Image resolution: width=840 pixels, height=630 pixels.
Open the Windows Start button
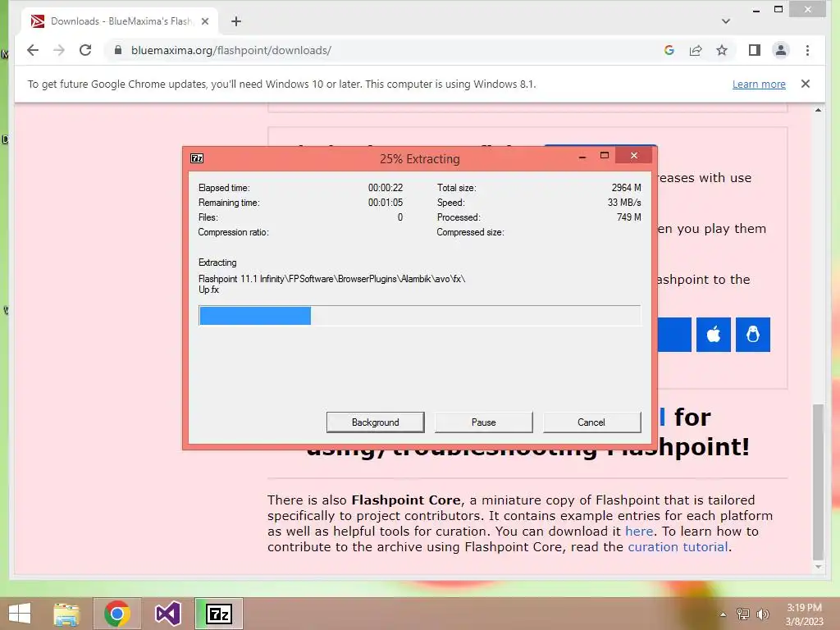20,614
